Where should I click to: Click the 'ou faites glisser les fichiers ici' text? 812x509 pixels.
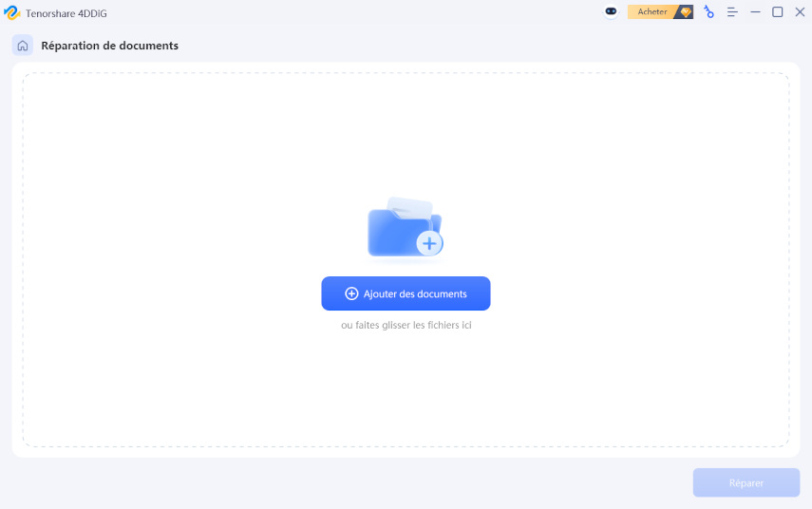click(x=406, y=325)
